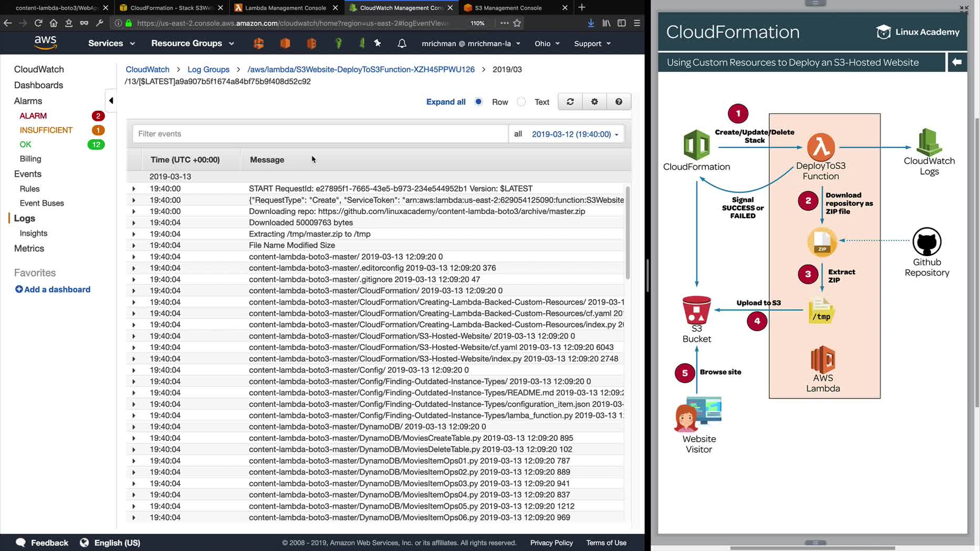Image resolution: width=980 pixels, height=551 pixels.
Task: Open AWS notifications bell
Action: (x=402, y=44)
